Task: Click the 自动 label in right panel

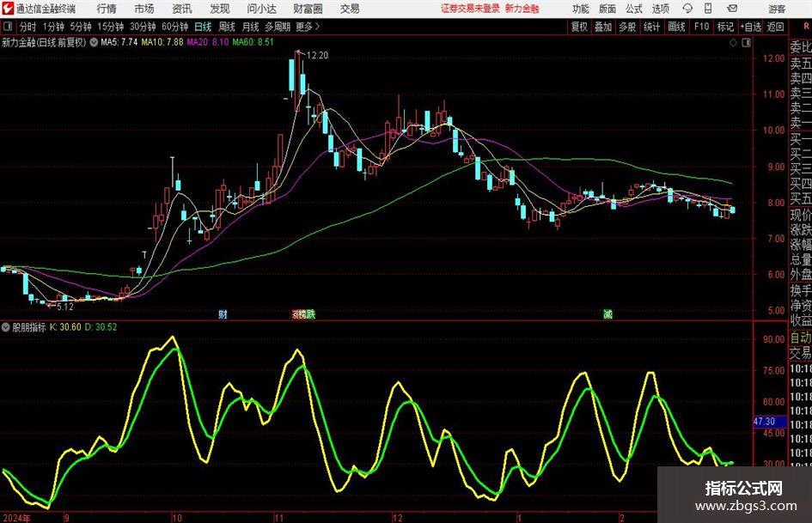Action: [x=801, y=338]
